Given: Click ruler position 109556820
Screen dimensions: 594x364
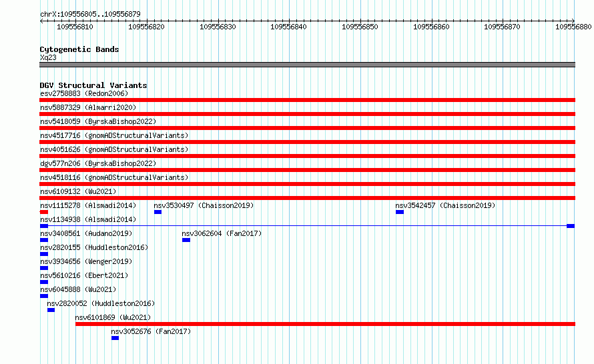Looking at the screenshot, I should point(146,27).
